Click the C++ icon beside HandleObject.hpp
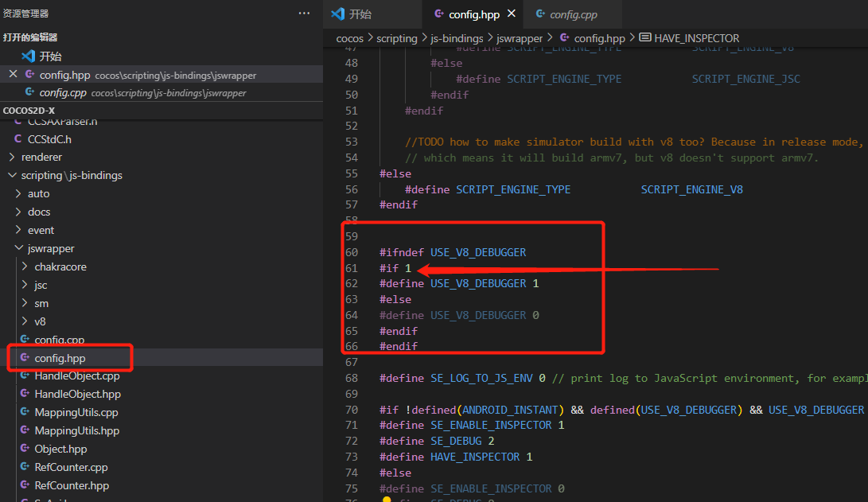This screenshot has height=502, width=868. tap(25, 394)
